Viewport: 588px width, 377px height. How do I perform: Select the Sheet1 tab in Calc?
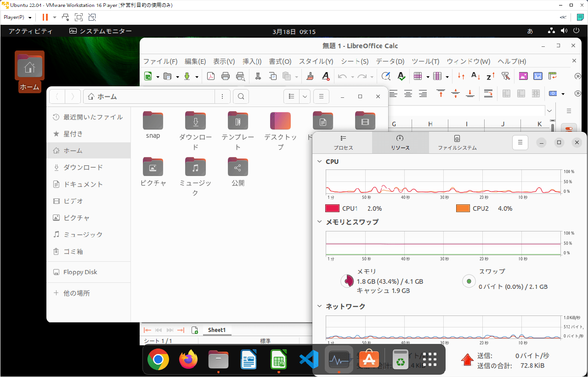[x=217, y=330]
